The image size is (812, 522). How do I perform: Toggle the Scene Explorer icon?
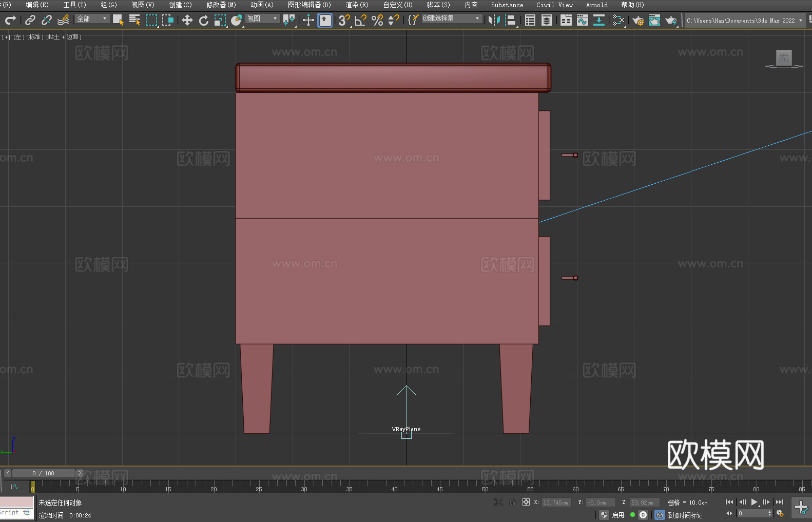click(x=530, y=20)
